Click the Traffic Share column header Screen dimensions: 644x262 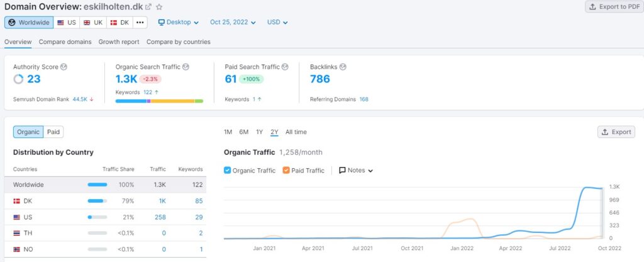click(x=118, y=169)
